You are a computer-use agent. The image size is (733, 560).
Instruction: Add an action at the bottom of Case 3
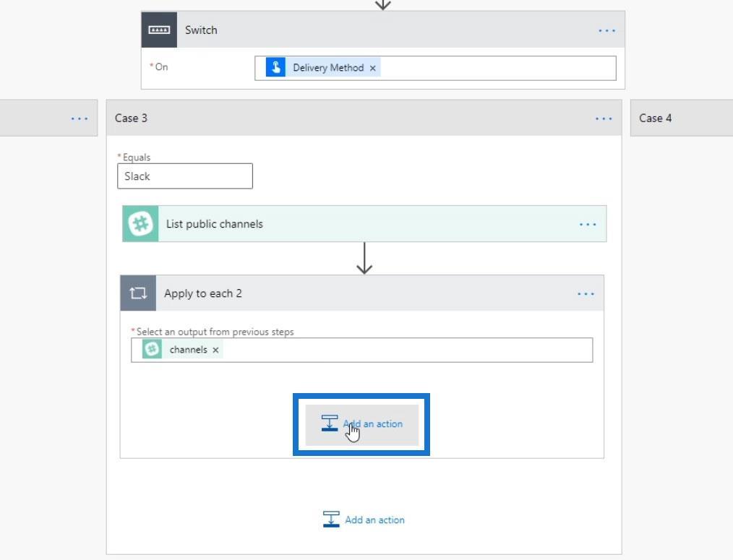(x=364, y=520)
